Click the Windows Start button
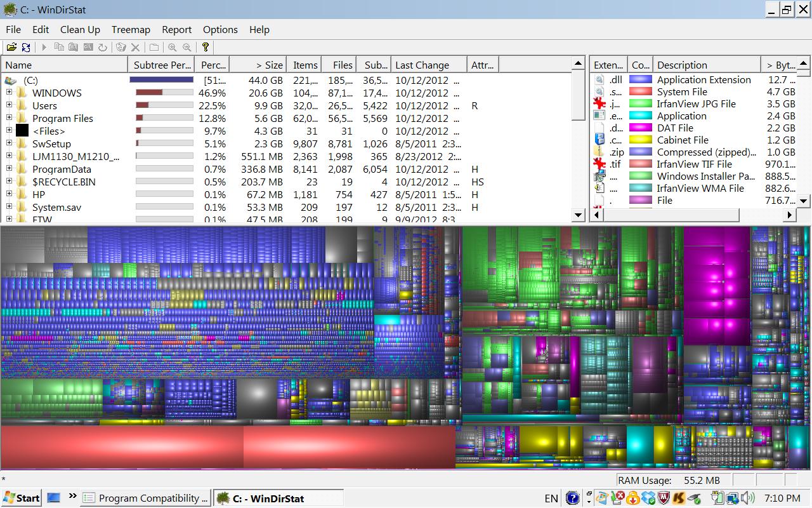Image resolution: width=812 pixels, height=508 pixels. pyautogui.click(x=21, y=498)
